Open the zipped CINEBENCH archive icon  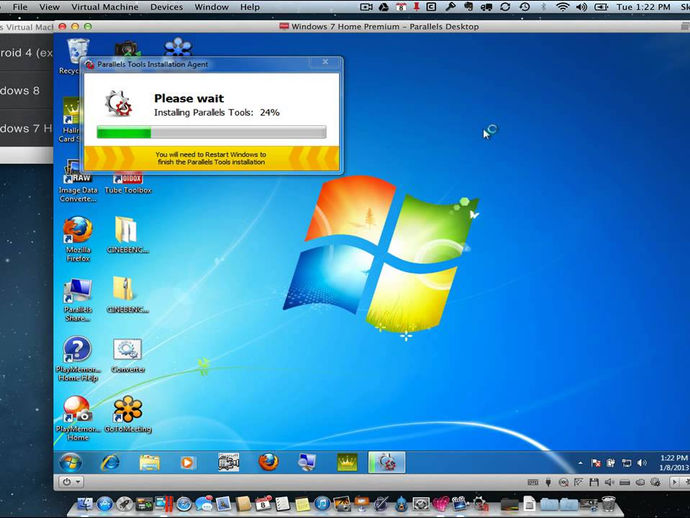pyautogui.click(x=127, y=294)
